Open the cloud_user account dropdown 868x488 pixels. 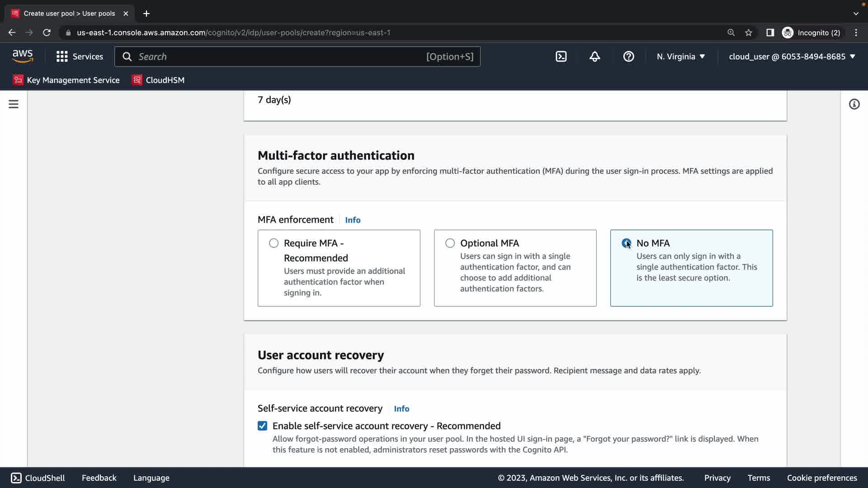point(792,56)
